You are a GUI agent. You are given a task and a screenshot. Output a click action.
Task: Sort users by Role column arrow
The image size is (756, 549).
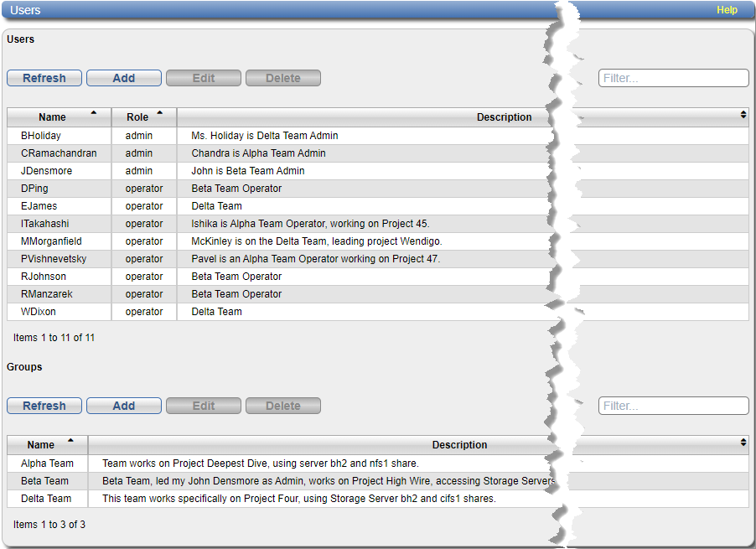(159, 112)
